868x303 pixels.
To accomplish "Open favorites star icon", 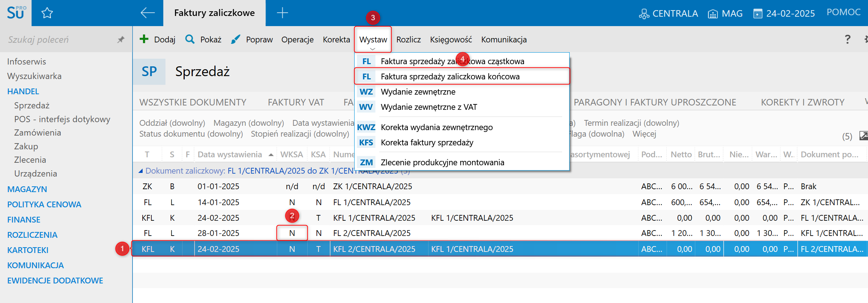I will point(47,13).
